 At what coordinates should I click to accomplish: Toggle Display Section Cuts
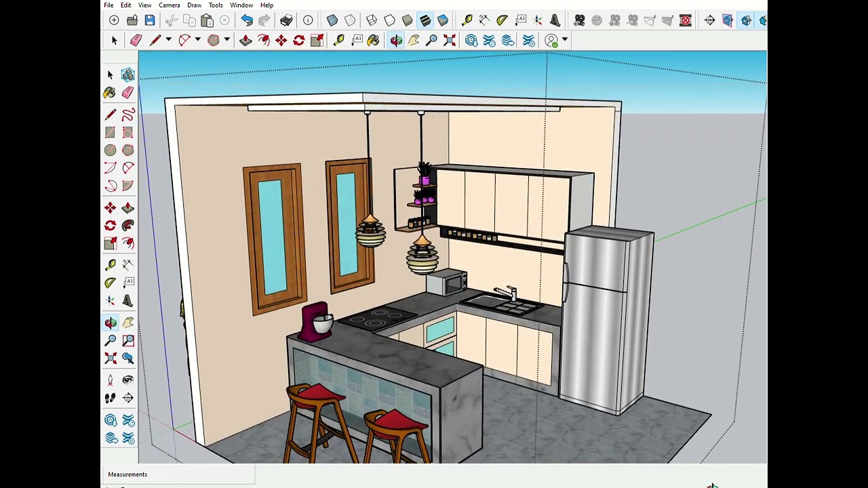coord(746,20)
